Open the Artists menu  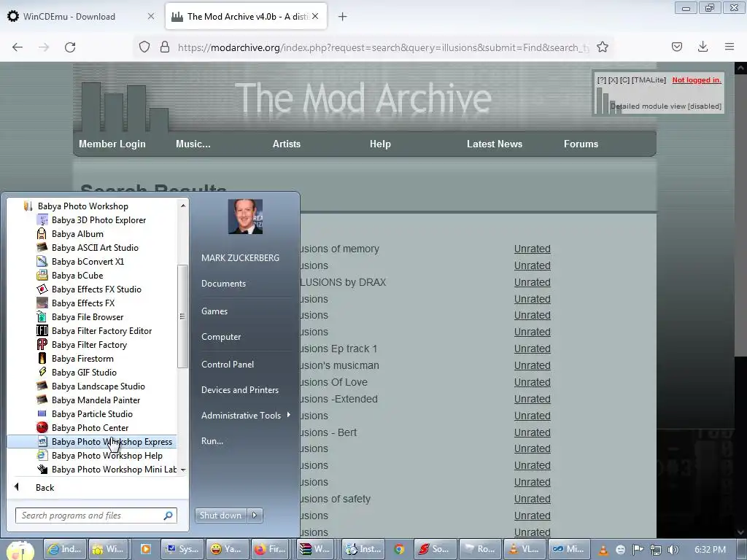(x=286, y=144)
